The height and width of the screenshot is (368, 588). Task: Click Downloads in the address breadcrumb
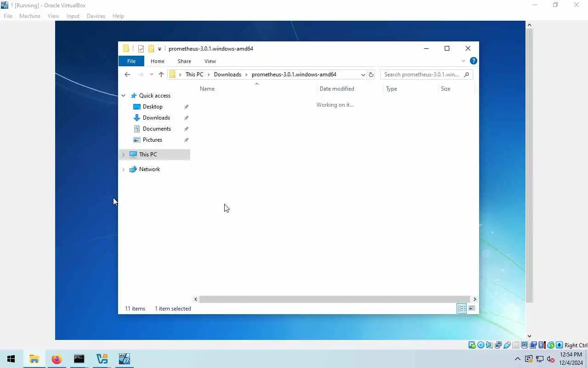(x=227, y=75)
